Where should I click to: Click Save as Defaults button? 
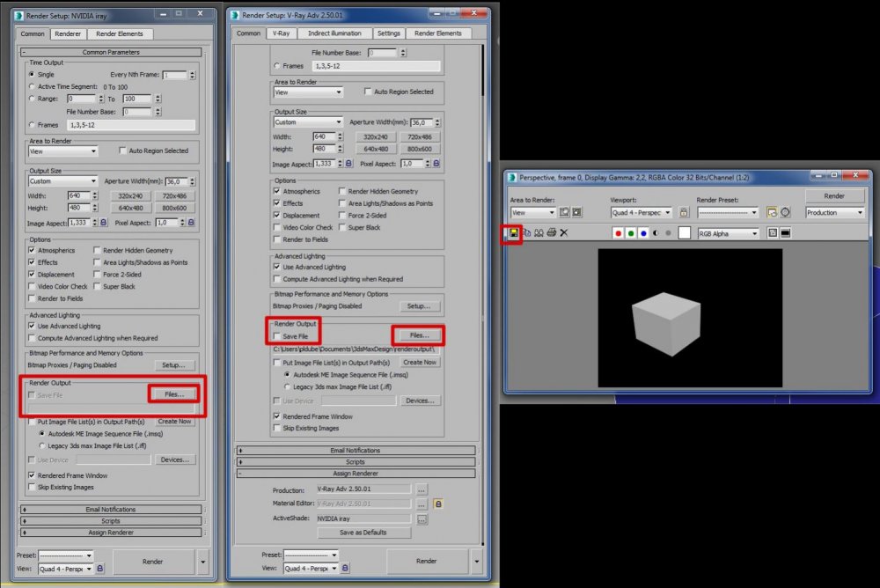(363, 533)
